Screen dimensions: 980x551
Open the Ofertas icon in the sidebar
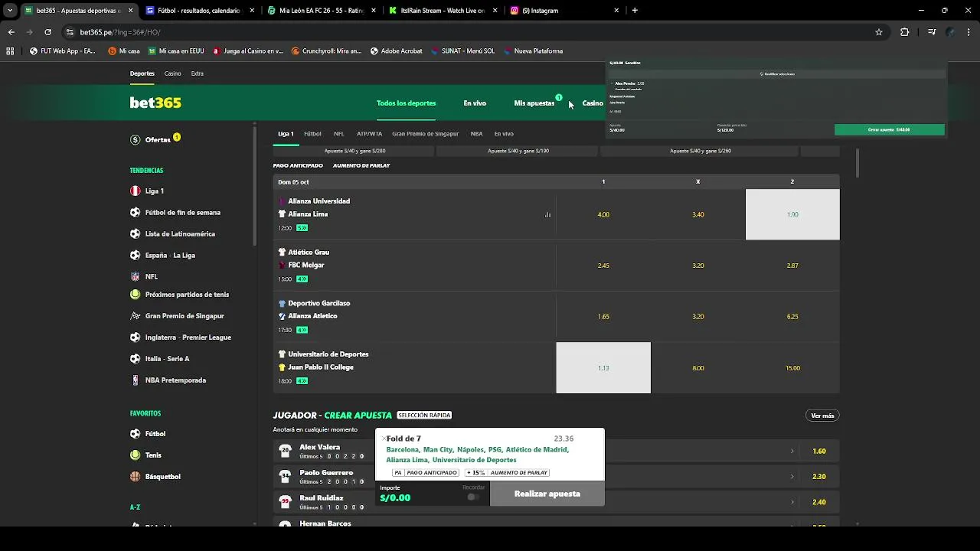[x=136, y=140]
